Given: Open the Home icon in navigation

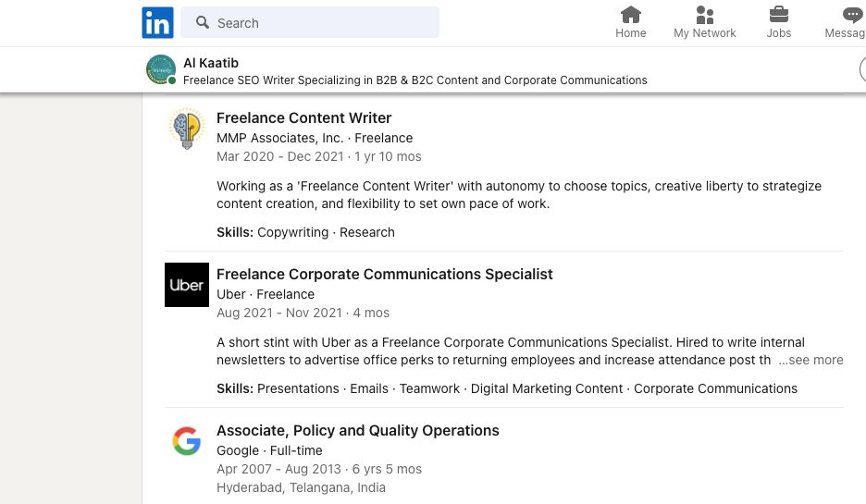Looking at the screenshot, I should [630, 15].
